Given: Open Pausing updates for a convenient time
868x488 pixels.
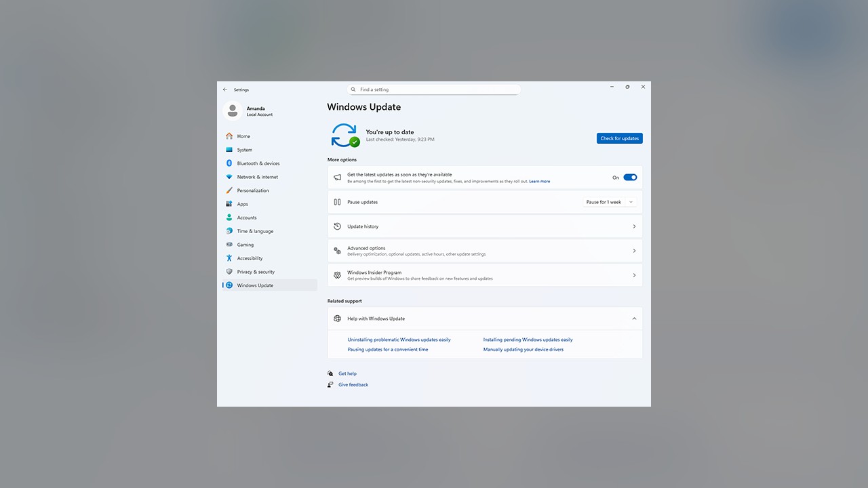Looking at the screenshot, I should click(x=388, y=350).
